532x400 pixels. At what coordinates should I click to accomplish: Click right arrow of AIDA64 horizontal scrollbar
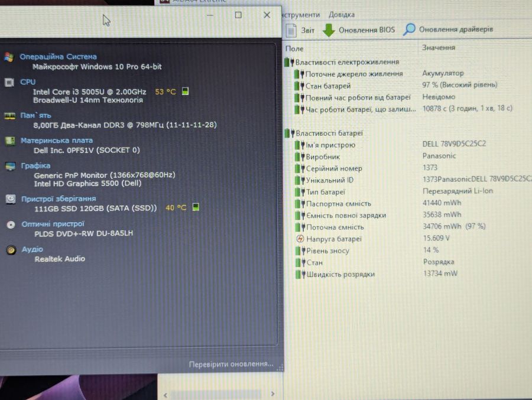pos(273,394)
